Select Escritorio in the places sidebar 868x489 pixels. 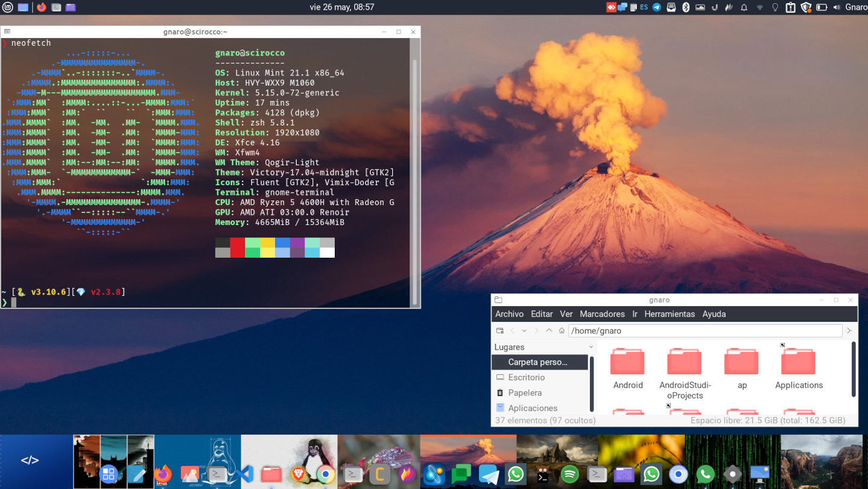[x=526, y=377]
